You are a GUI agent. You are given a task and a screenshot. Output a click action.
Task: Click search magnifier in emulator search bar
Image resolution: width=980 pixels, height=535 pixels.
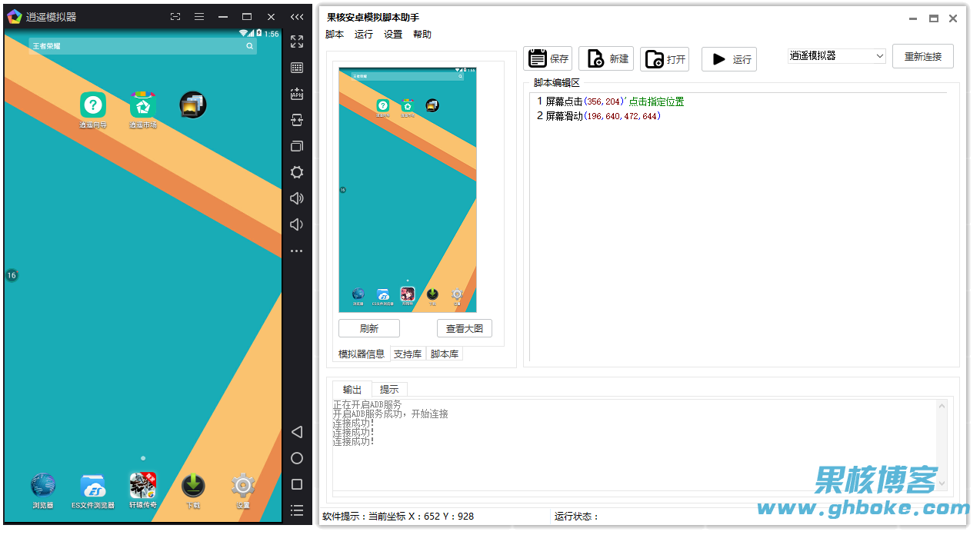250,46
